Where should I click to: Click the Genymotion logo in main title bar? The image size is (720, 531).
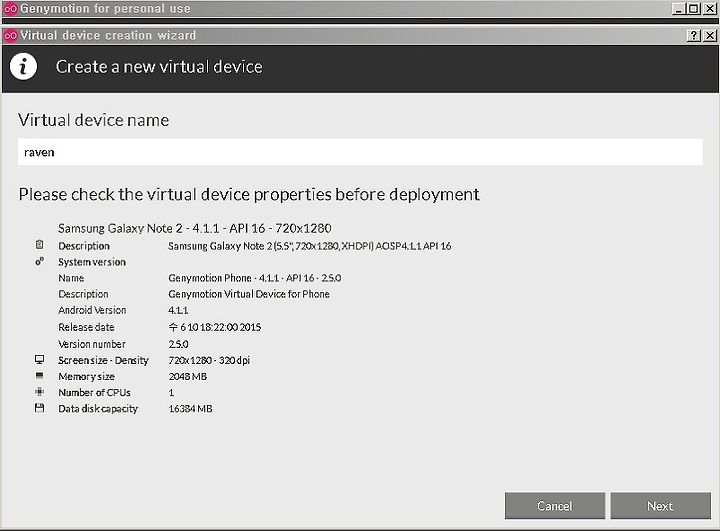tap(10, 9)
